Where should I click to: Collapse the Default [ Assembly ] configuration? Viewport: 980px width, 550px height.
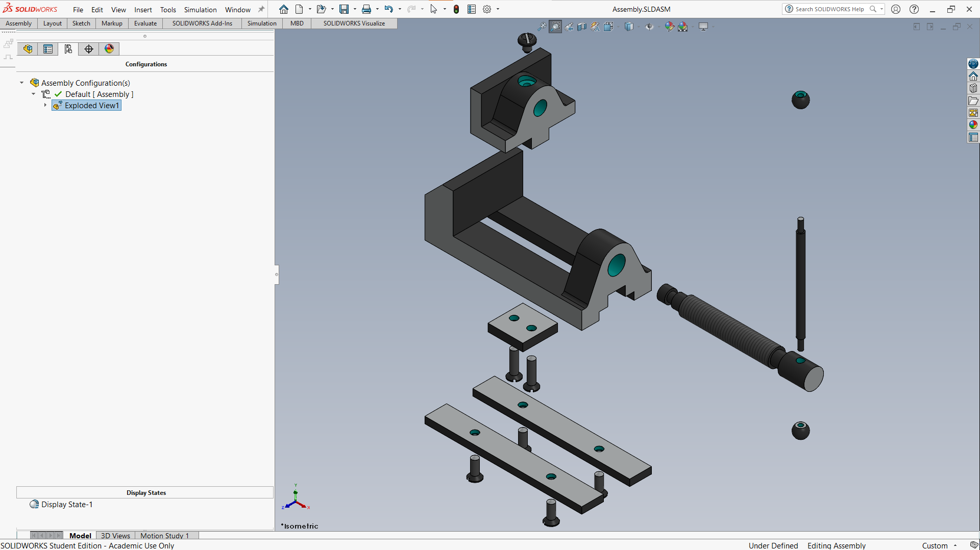click(x=34, y=94)
